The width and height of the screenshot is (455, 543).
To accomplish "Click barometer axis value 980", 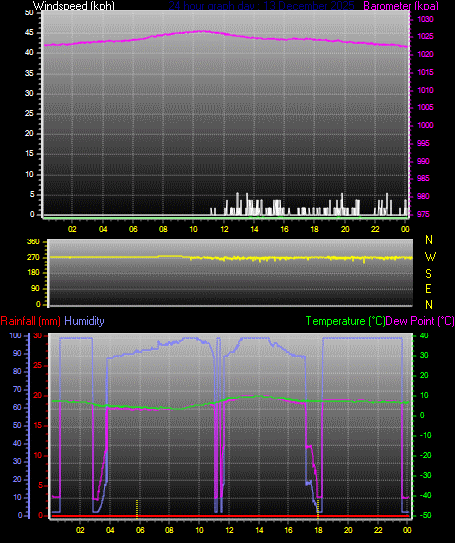I will click(423, 196).
